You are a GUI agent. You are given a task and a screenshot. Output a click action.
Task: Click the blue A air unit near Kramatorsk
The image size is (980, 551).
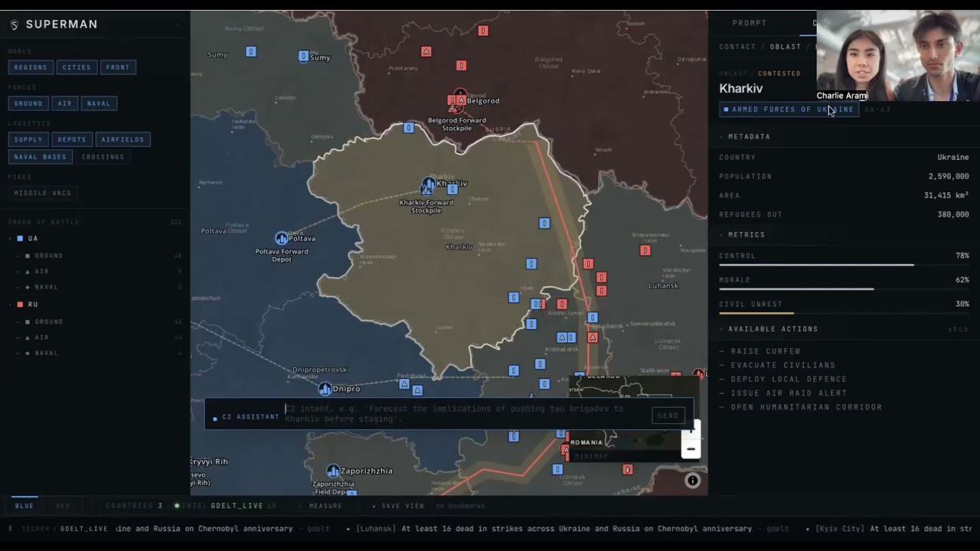click(562, 337)
